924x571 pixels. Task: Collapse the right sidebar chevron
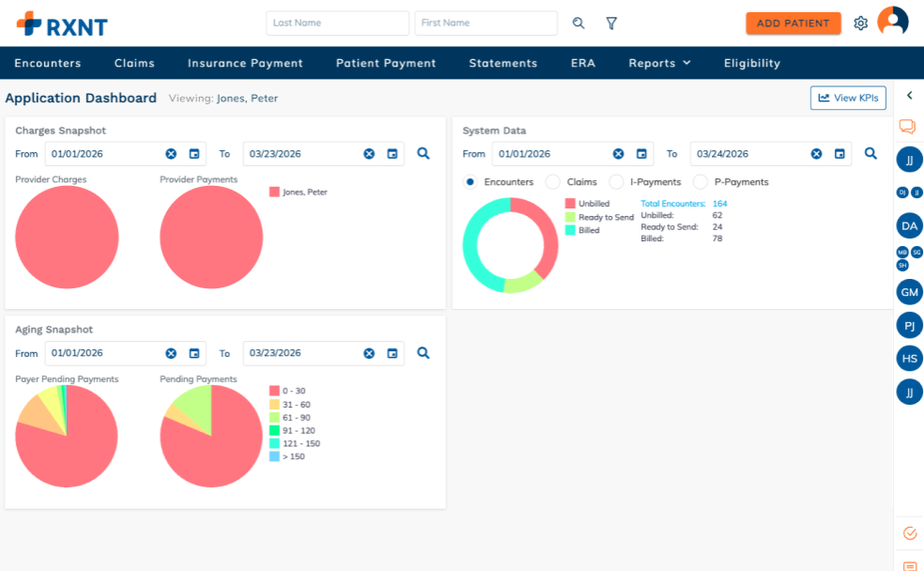pos(909,96)
